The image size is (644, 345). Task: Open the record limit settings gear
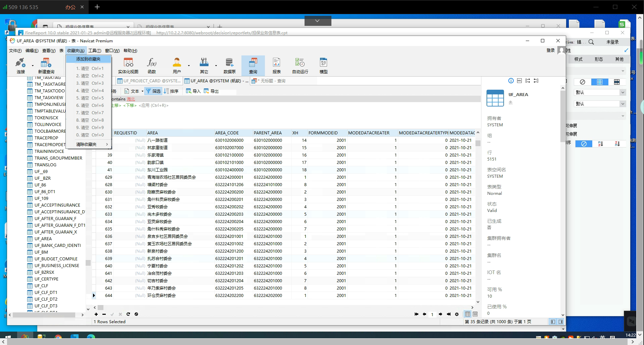pyautogui.click(x=457, y=314)
